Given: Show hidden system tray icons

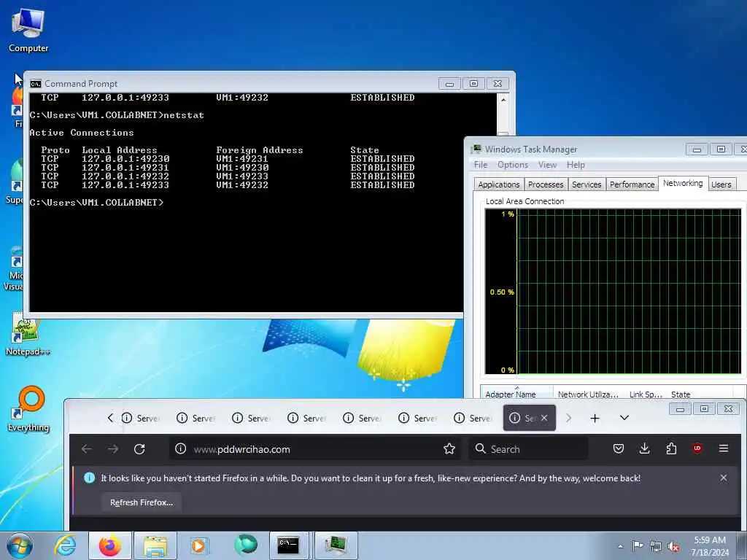Looking at the screenshot, I should click(x=620, y=547).
